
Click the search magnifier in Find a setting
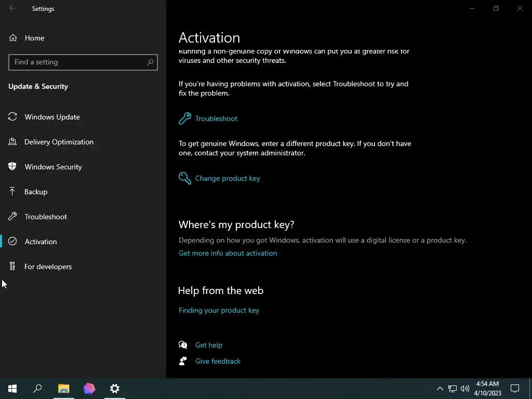(x=150, y=62)
